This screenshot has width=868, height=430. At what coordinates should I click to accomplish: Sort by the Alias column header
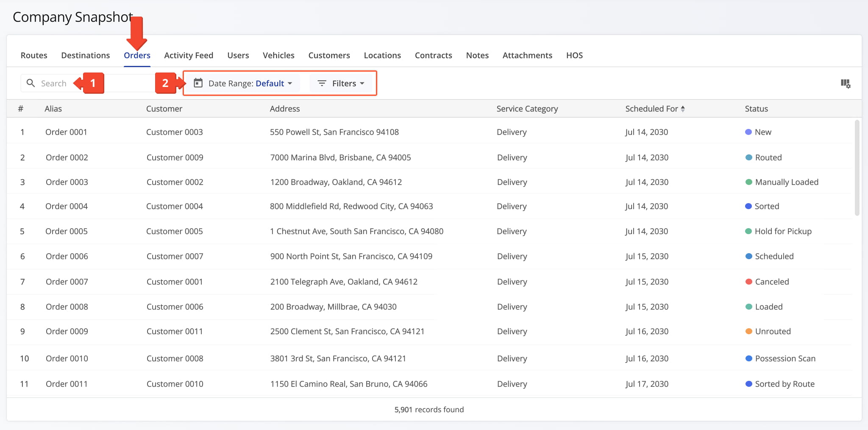coord(53,109)
